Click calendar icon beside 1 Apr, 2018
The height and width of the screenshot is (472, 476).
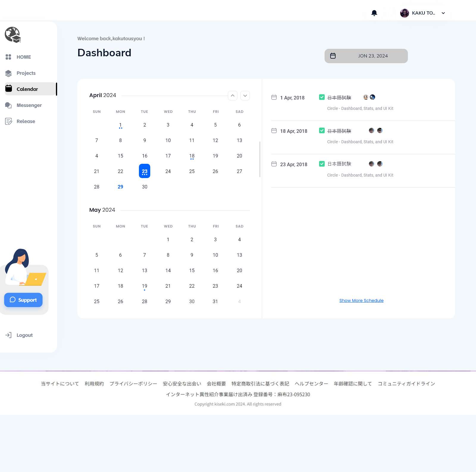click(274, 97)
